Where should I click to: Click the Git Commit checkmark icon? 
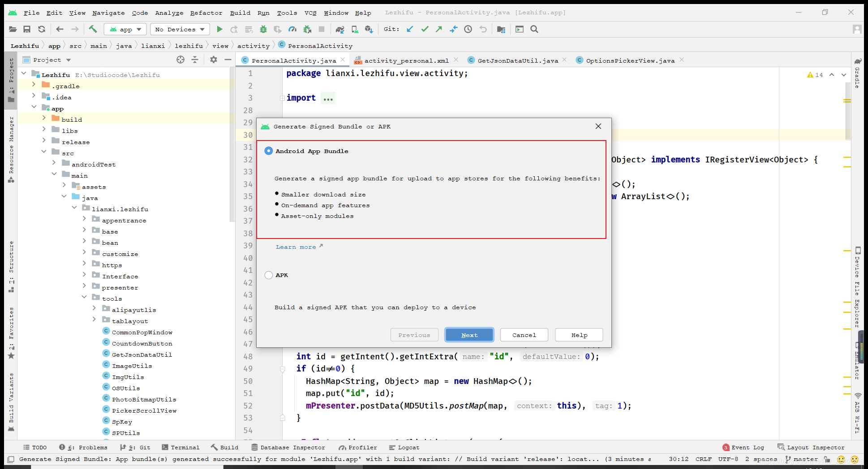[425, 30]
